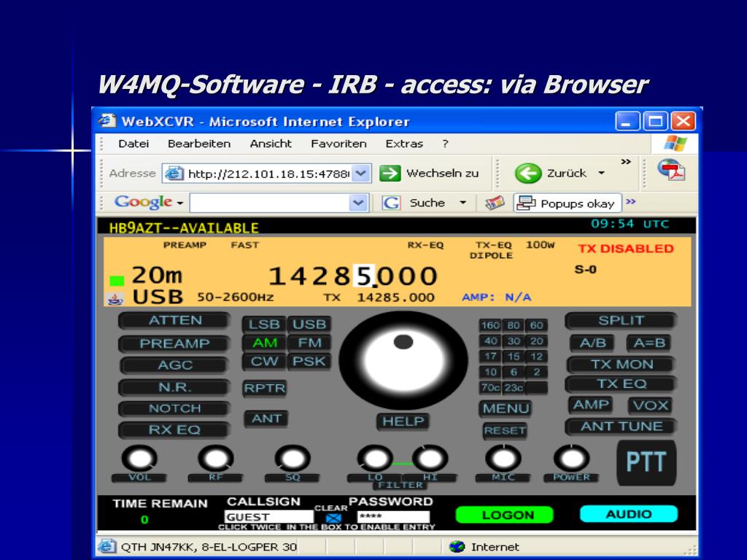Click the HELP button
Image resolution: width=747 pixels, height=560 pixels.
coord(403,421)
